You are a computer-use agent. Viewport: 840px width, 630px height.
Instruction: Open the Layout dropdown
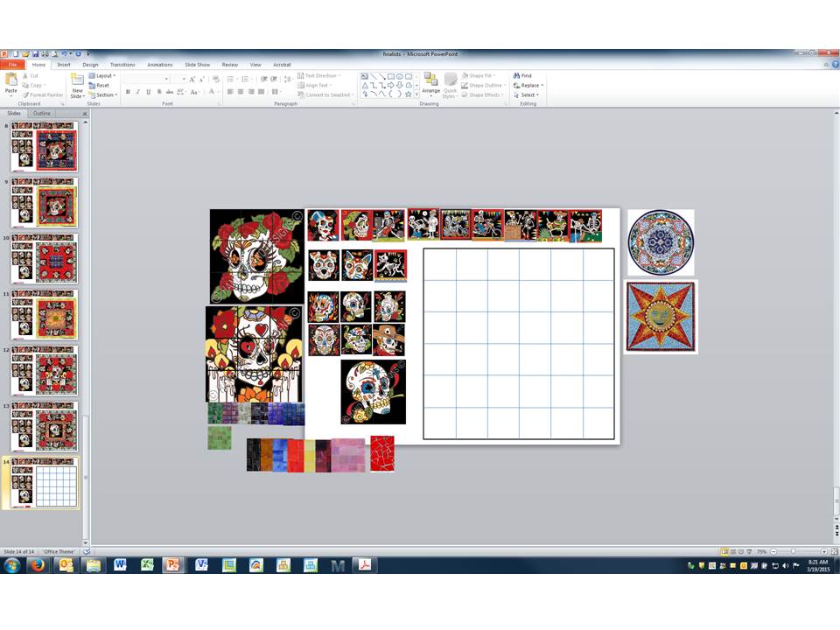point(102,76)
